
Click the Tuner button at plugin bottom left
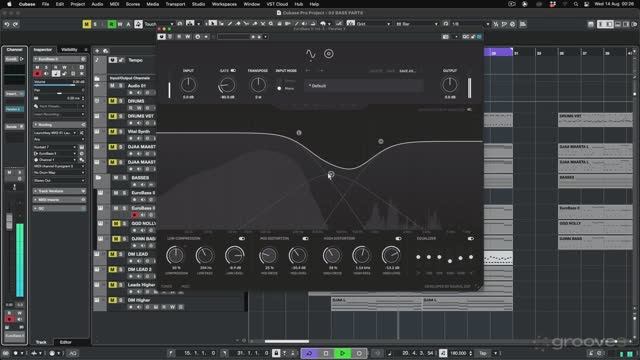167,286
